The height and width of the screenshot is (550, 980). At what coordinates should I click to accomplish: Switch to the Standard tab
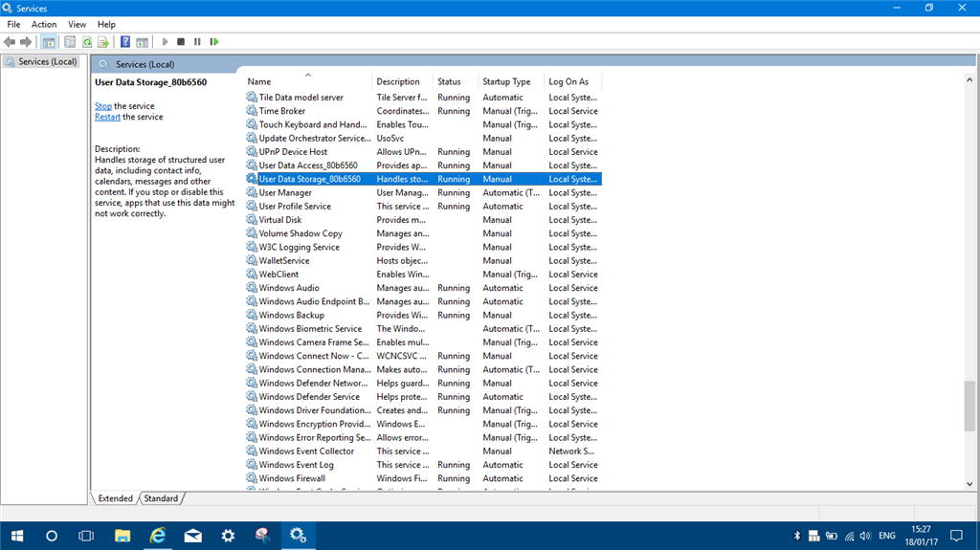(x=161, y=498)
